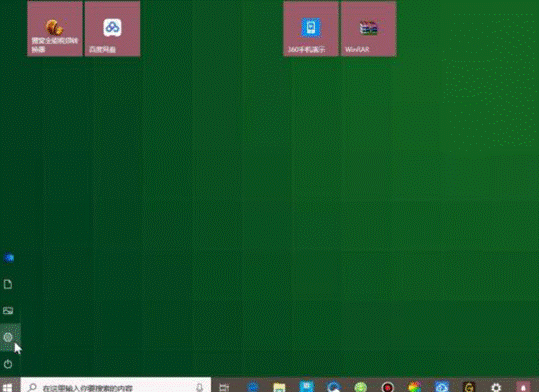Open the 360 phone assistant tile
Screen dimensions: 539x392
pos(311,29)
